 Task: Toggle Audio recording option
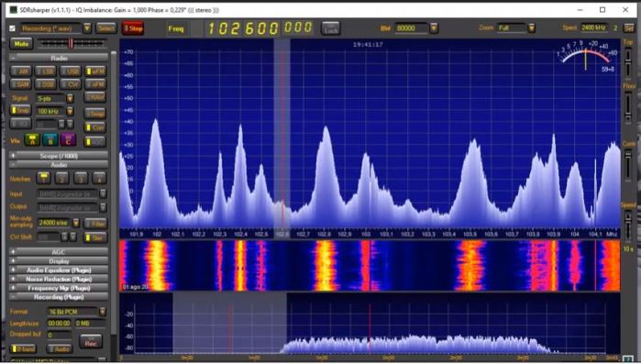click(60, 349)
